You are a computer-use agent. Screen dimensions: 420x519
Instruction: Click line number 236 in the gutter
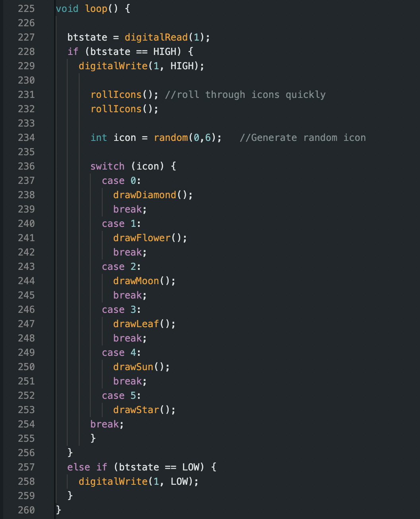pos(26,166)
